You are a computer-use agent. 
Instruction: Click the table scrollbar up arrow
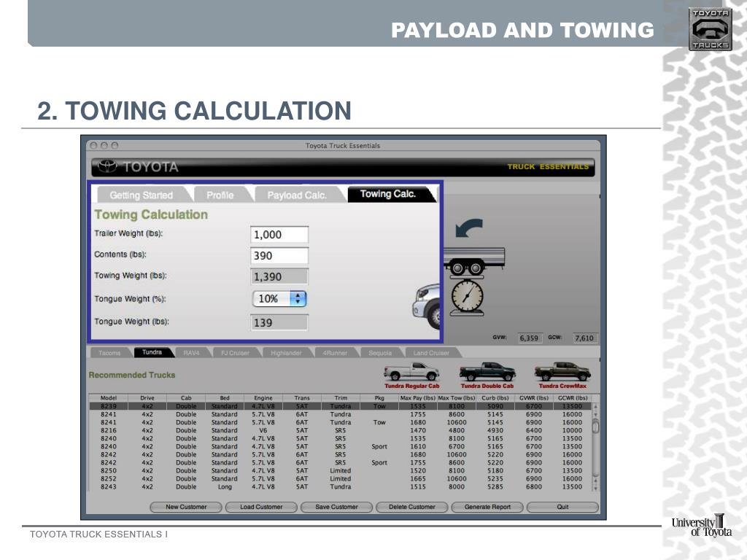(595, 407)
